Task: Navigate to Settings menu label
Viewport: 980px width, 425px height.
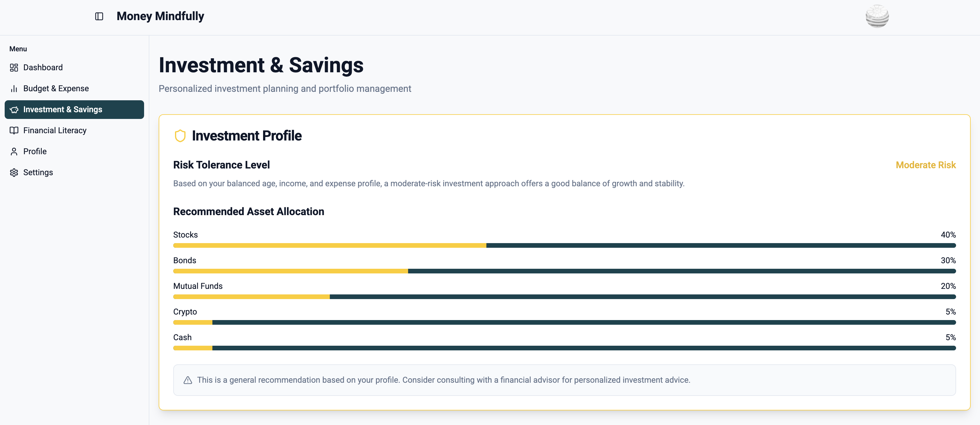Action: [38, 173]
